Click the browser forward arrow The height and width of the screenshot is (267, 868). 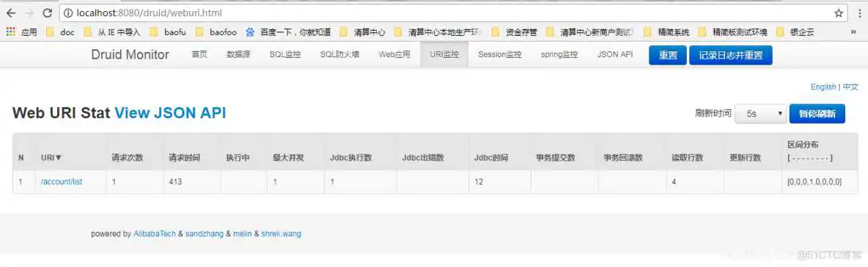coord(29,12)
